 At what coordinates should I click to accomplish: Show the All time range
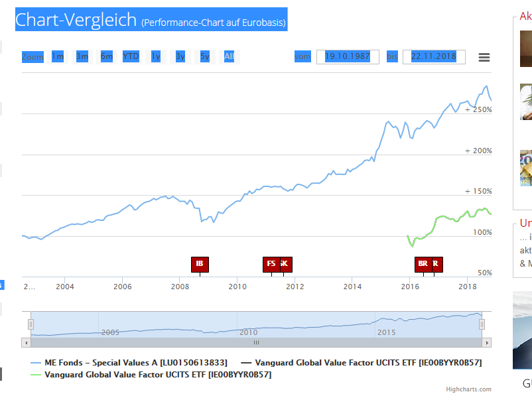(230, 56)
